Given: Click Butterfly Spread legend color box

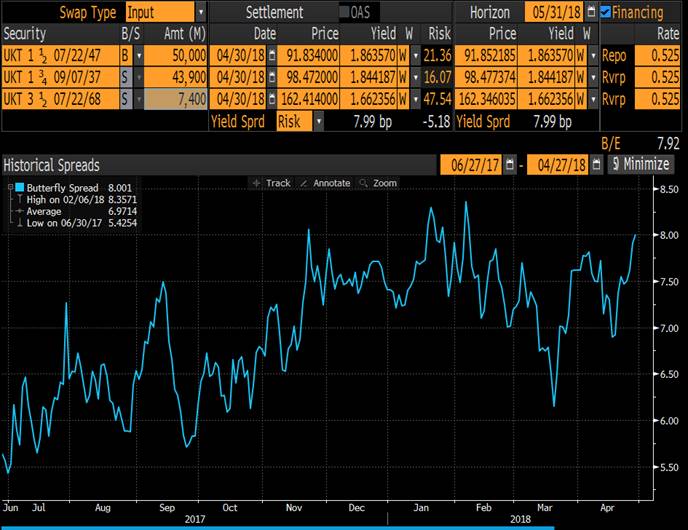Looking at the screenshot, I should pos(20,188).
